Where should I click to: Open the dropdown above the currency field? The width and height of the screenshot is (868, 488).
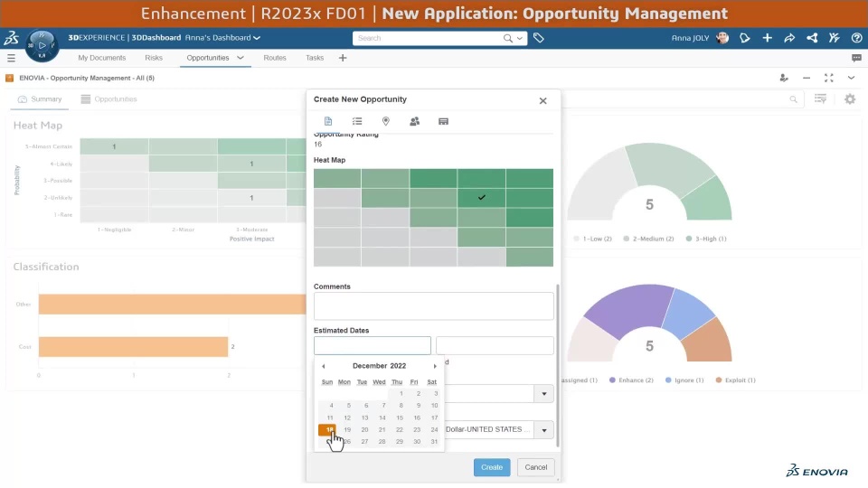[543, 394]
